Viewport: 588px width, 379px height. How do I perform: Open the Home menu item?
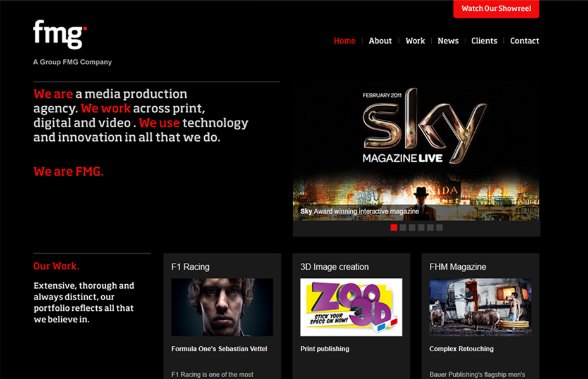pos(344,41)
